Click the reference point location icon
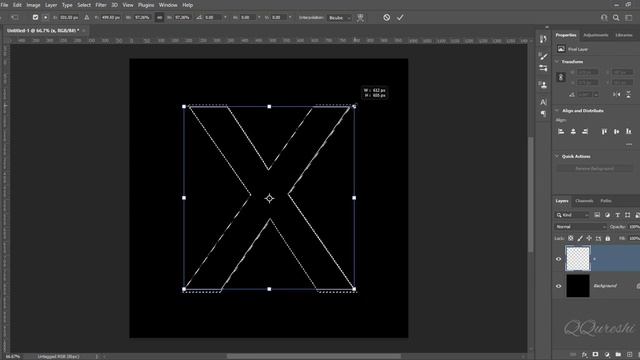This screenshot has width=640, height=360. 45,18
